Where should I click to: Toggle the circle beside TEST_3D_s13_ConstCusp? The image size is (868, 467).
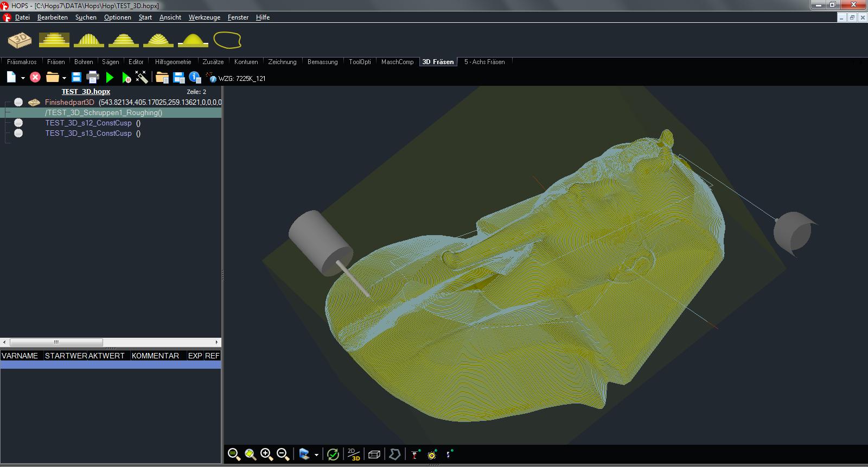tap(18, 133)
